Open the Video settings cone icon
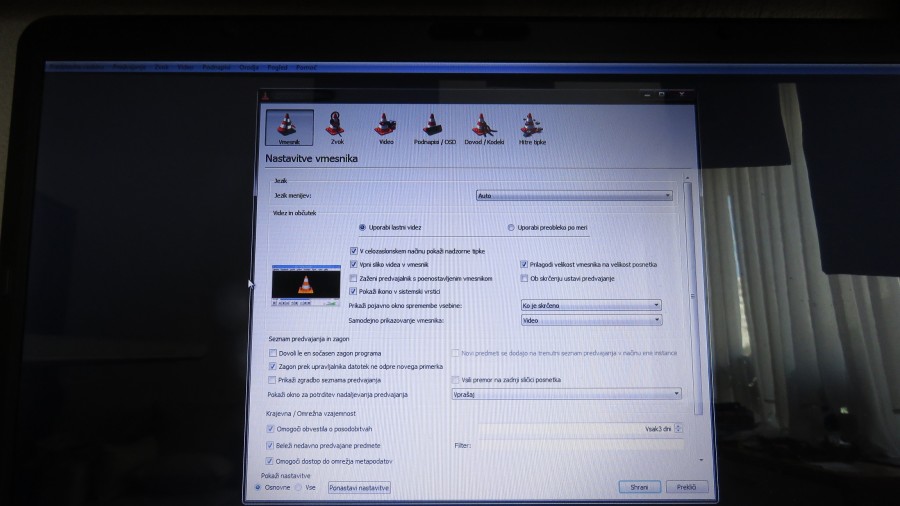The height and width of the screenshot is (506, 900). [x=385, y=127]
